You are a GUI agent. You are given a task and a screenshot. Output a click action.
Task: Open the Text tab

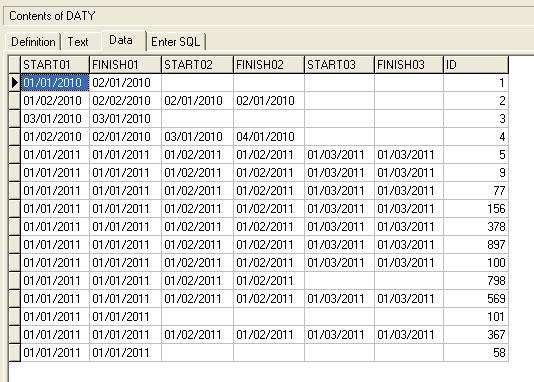coord(78,42)
